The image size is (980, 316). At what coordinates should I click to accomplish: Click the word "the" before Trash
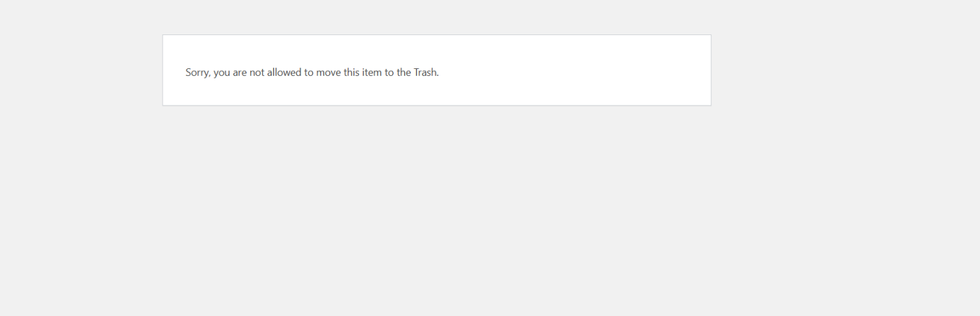coord(404,72)
